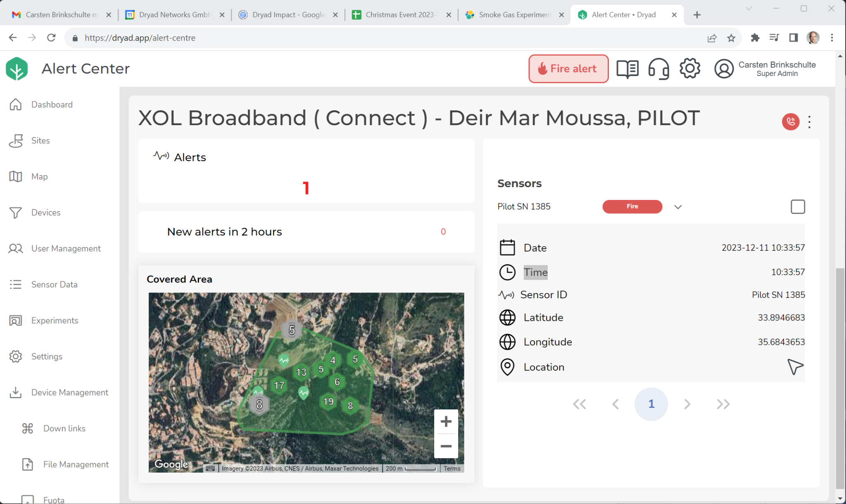Open File Management in sidebar
The height and width of the screenshot is (504, 846).
coord(76,464)
